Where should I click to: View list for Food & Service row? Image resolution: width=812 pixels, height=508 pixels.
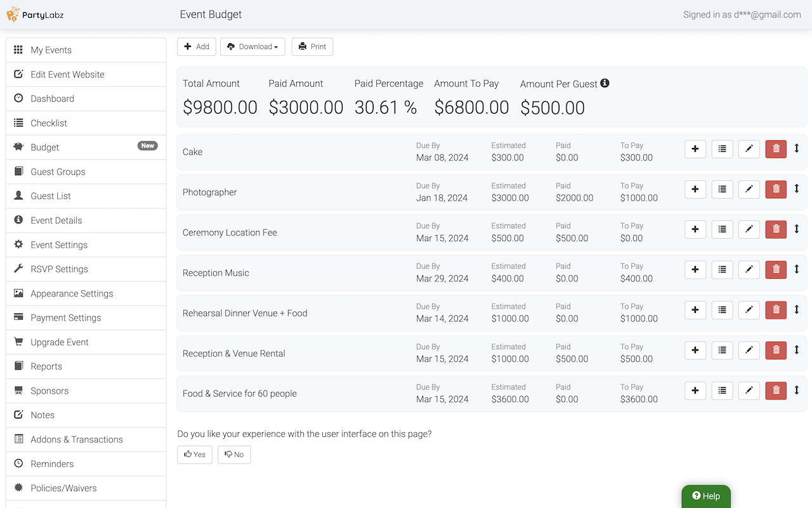pyautogui.click(x=722, y=391)
